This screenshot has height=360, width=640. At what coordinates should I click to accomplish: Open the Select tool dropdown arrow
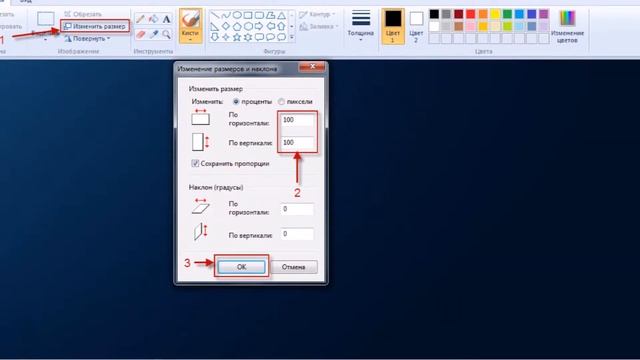coord(45,40)
